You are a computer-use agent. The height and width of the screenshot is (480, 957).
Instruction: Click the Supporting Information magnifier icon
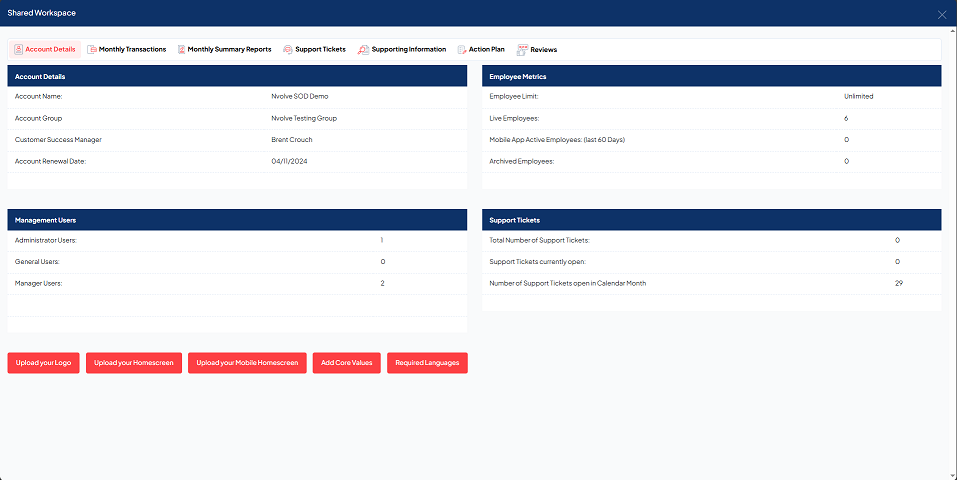tap(363, 49)
